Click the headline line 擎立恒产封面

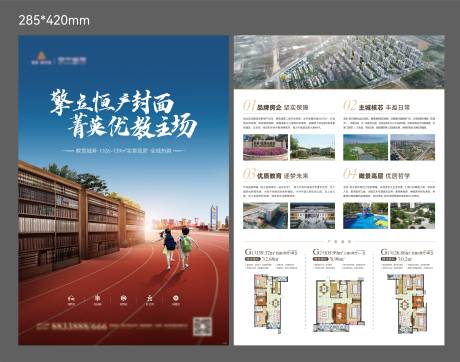[112, 103]
